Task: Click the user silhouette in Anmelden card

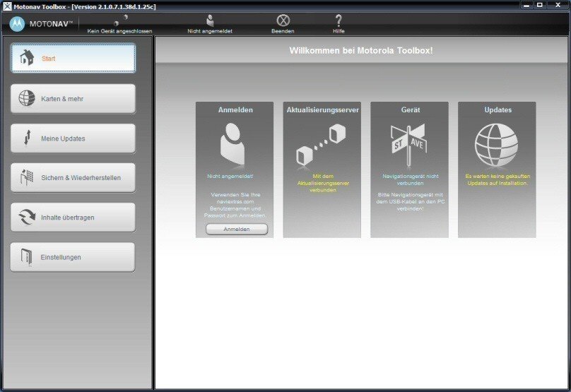Action: coord(232,145)
